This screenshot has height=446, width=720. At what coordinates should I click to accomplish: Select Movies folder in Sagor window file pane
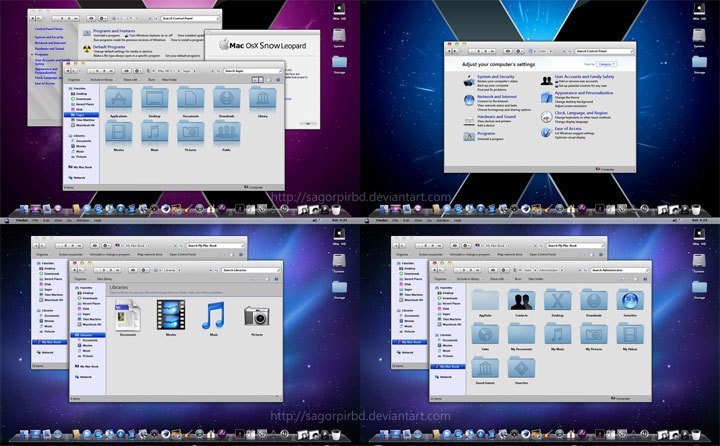[118, 133]
